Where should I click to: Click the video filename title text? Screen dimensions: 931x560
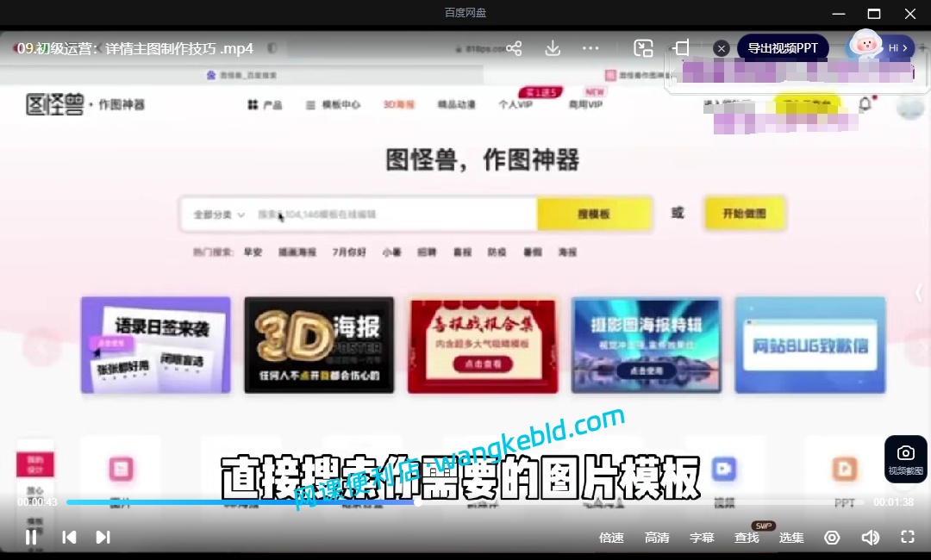(134, 48)
